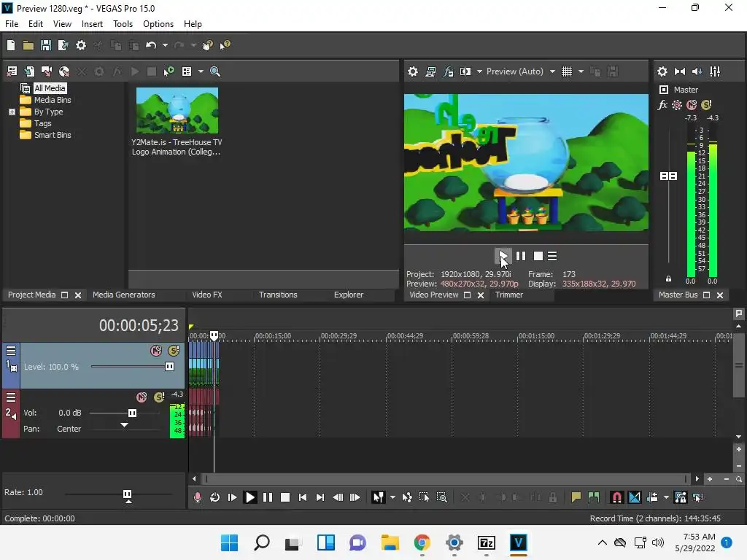Open edit tool selector dropdown arrow
747x560 pixels.
pyautogui.click(x=392, y=497)
